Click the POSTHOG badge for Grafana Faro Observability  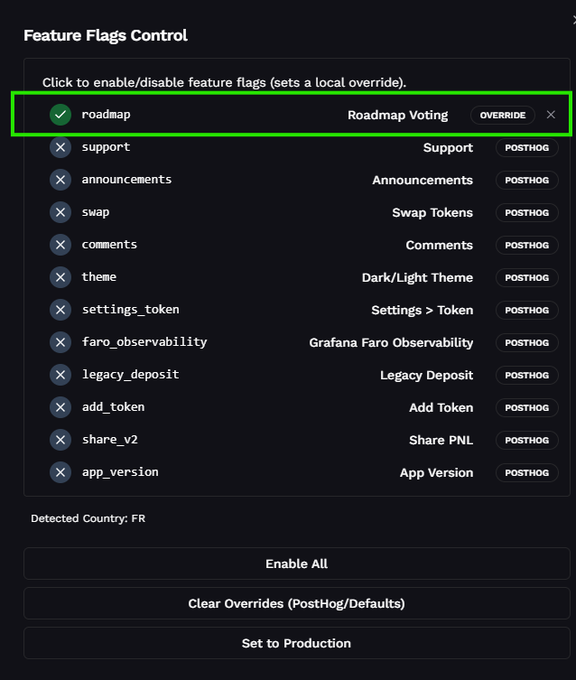point(527,343)
